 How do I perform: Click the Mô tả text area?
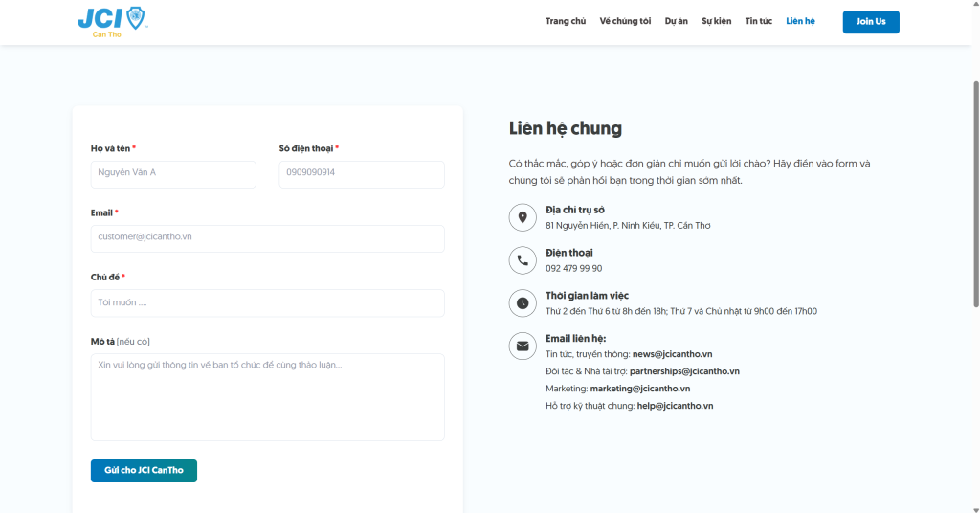(x=267, y=396)
